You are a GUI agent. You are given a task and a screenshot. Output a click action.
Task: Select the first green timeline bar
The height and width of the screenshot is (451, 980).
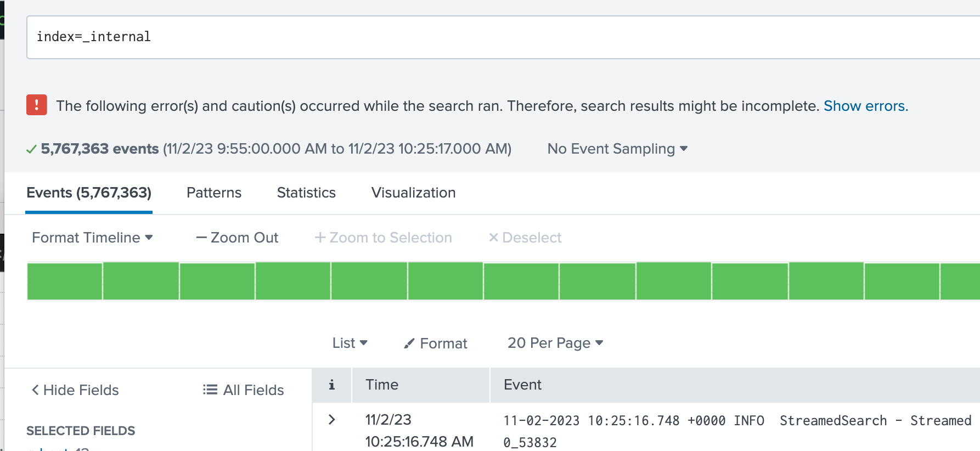65,281
